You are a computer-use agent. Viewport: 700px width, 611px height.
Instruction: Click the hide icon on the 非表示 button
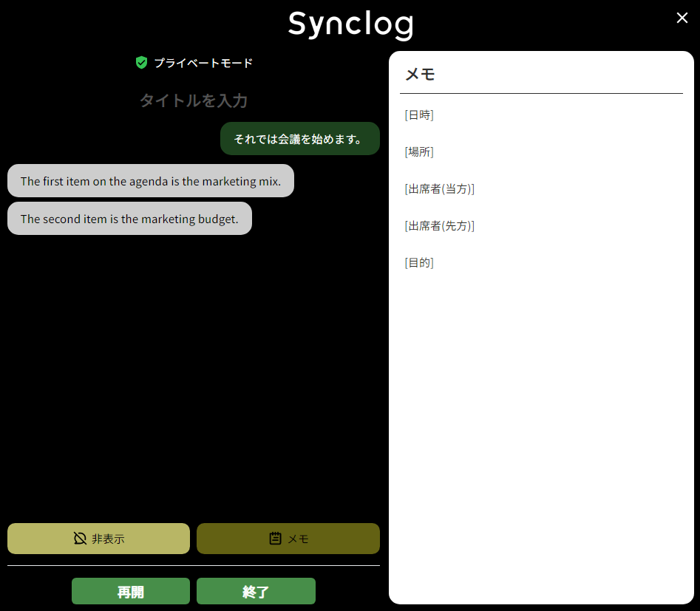[x=80, y=539]
